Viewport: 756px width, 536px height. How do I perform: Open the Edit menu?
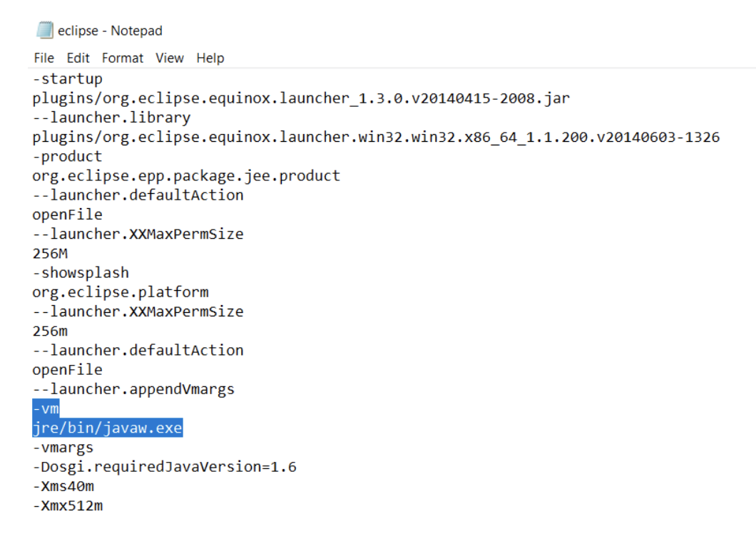click(x=78, y=58)
